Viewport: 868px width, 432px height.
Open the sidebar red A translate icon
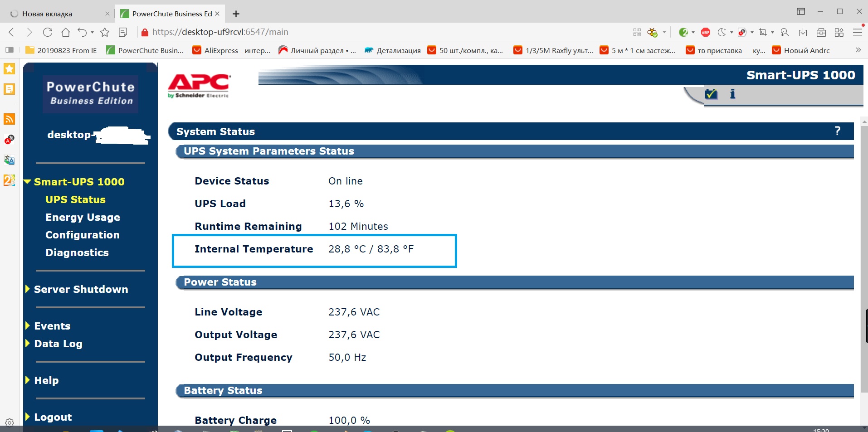point(10,139)
